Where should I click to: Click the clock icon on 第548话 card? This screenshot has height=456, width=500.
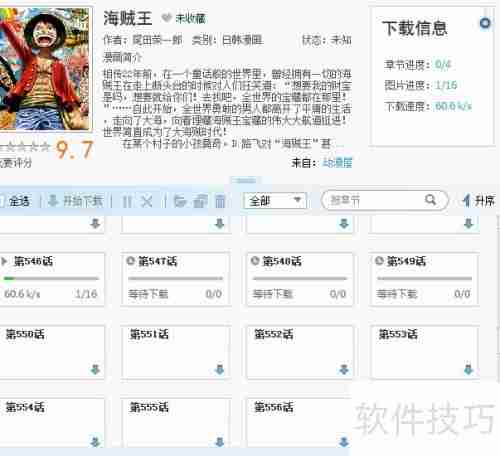point(255,261)
